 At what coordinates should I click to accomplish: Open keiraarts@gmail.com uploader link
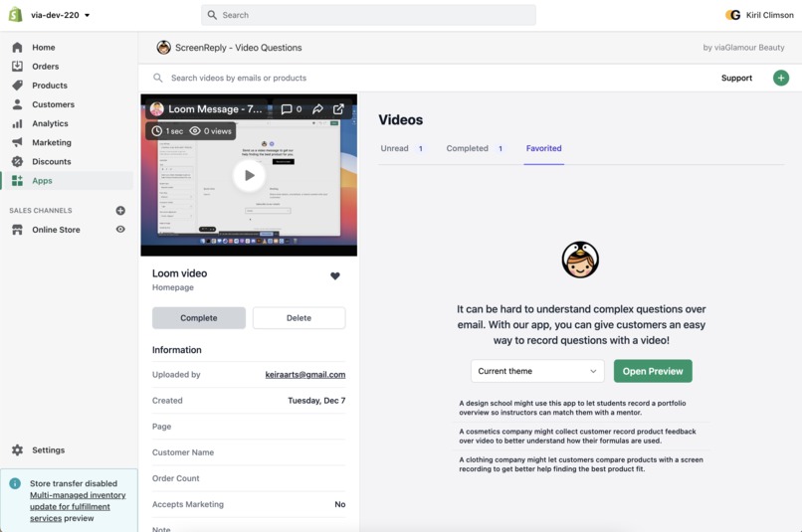[x=305, y=375]
